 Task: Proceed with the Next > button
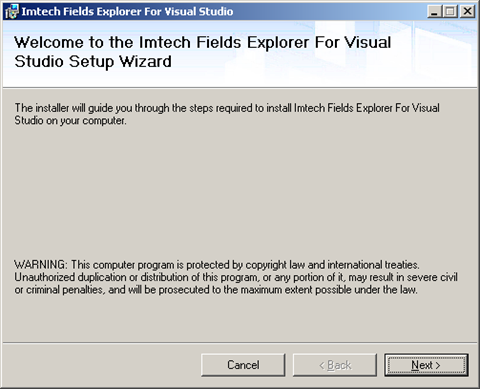click(x=426, y=365)
